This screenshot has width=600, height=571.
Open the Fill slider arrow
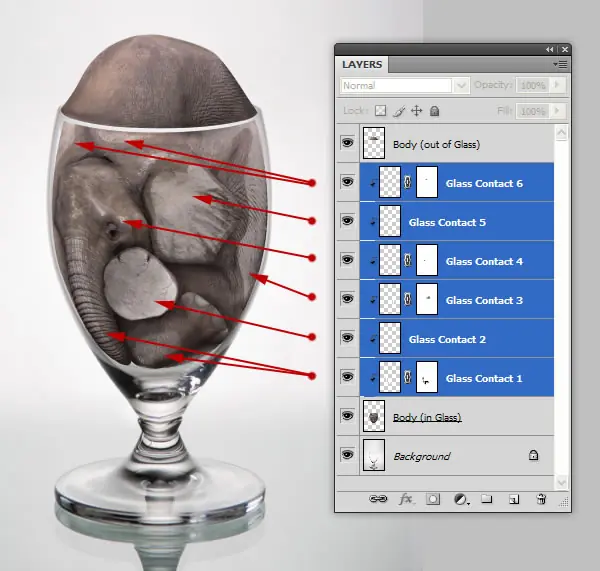[x=558, y=111]
